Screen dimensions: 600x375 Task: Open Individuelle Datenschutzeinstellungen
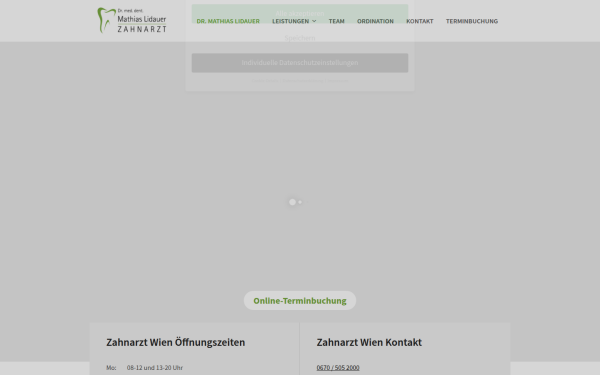[300, 63]
